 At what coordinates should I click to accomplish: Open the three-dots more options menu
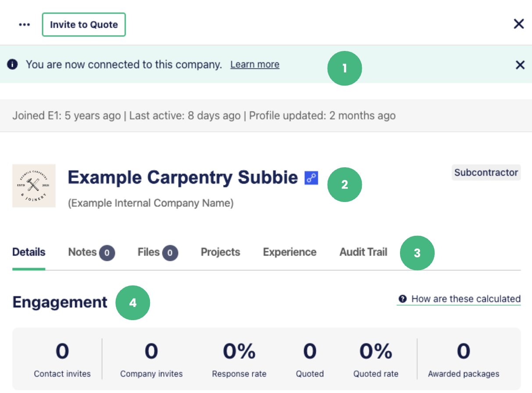click(24, 25)
